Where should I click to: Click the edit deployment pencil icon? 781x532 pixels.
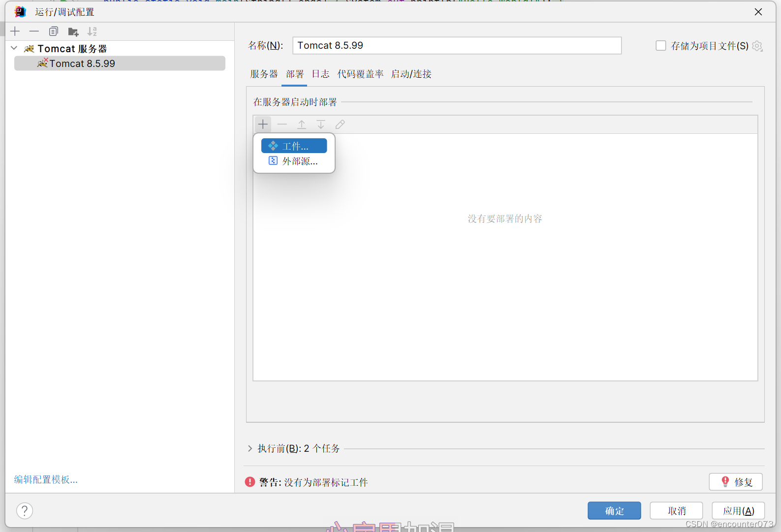coord(340,124)
